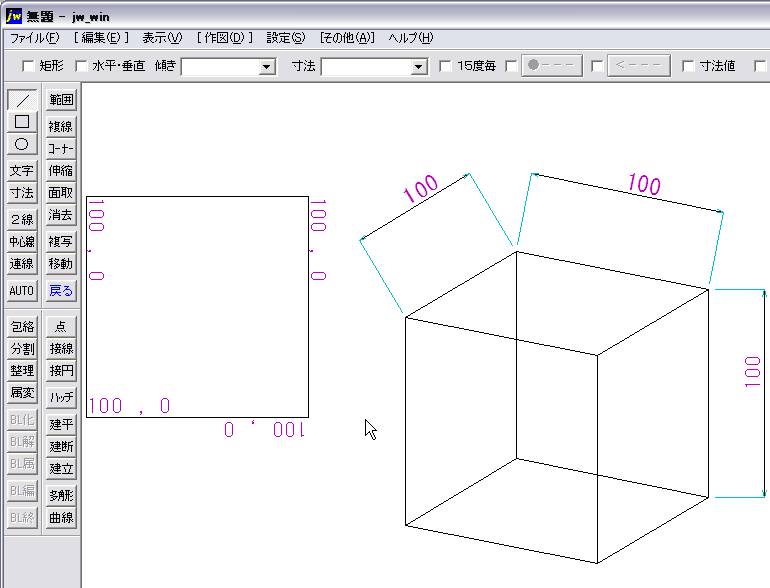Activate the 2線 double line tool

[22, 219]
